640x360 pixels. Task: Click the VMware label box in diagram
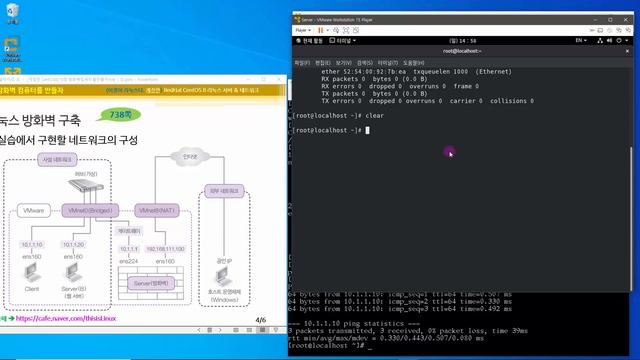point(33,211)
